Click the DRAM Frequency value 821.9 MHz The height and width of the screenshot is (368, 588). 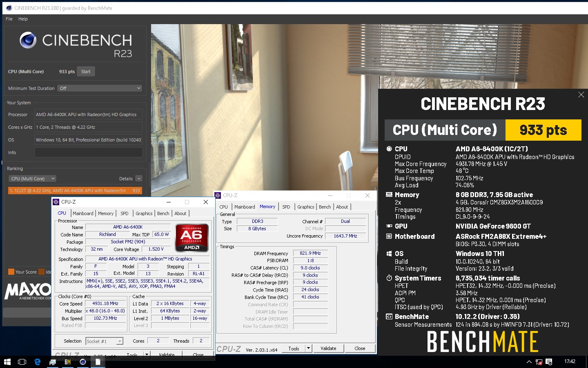point(310,253)
